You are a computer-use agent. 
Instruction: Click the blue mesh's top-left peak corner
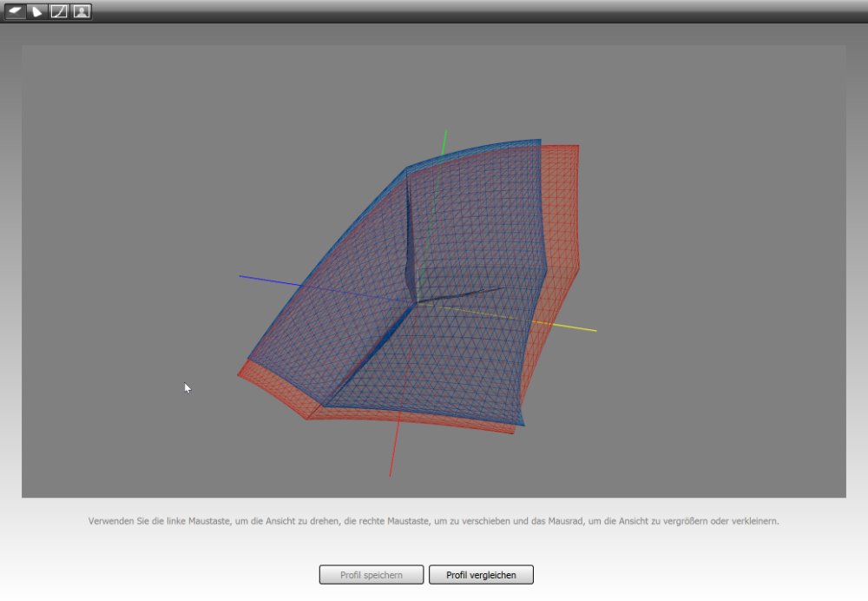point(406,168)
